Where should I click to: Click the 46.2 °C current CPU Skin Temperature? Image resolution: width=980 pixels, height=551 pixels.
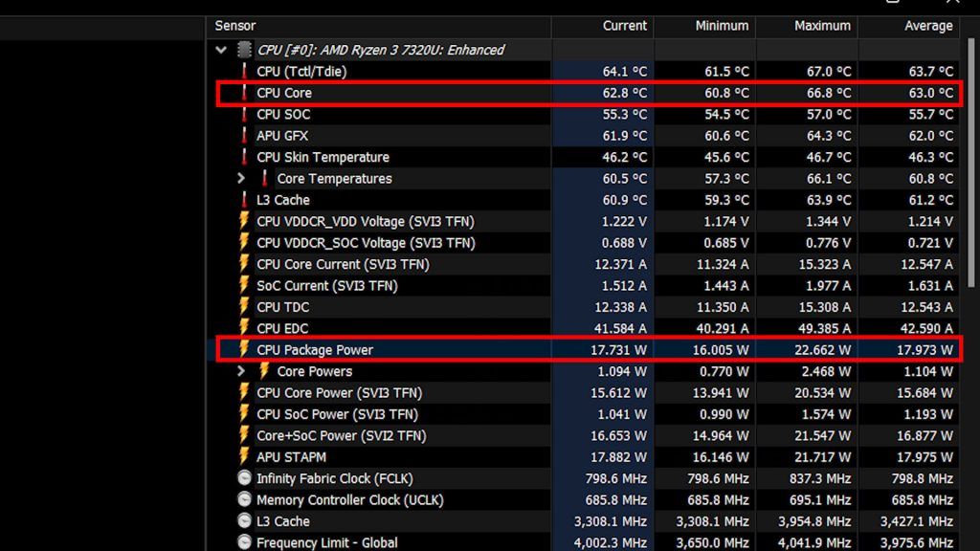(624, 158)
